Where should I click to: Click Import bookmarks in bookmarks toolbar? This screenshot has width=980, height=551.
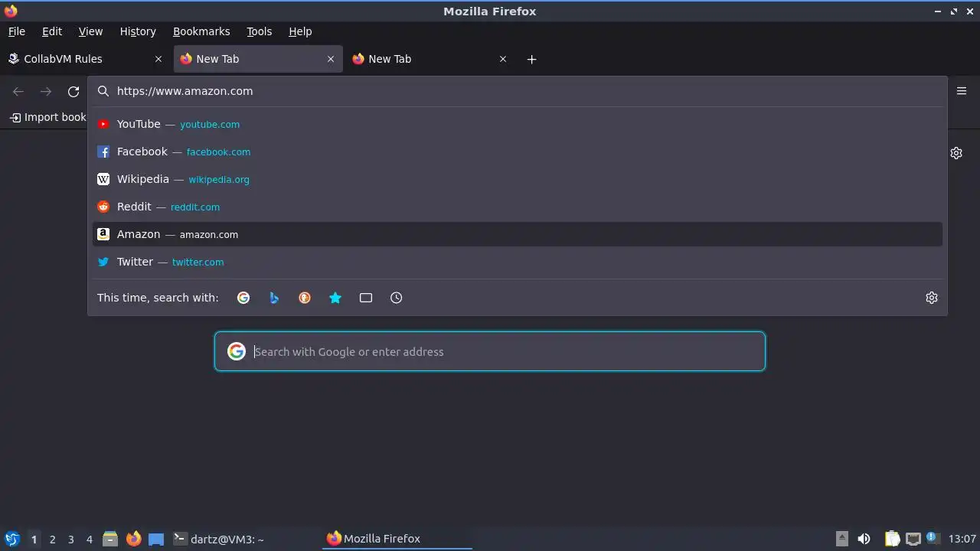[48, 117]
